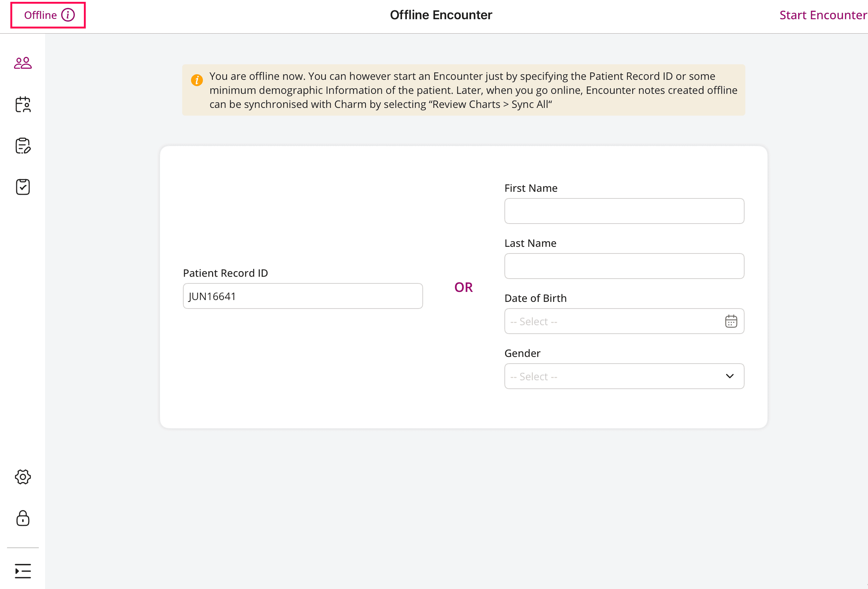Click the Offline status button
This screenshot has height=589, width=868.
pos(40,15)
